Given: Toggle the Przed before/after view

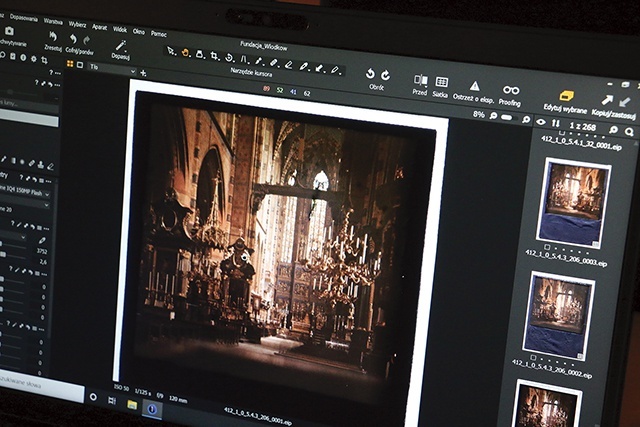Looking at the screenshot, I should 421,80.
